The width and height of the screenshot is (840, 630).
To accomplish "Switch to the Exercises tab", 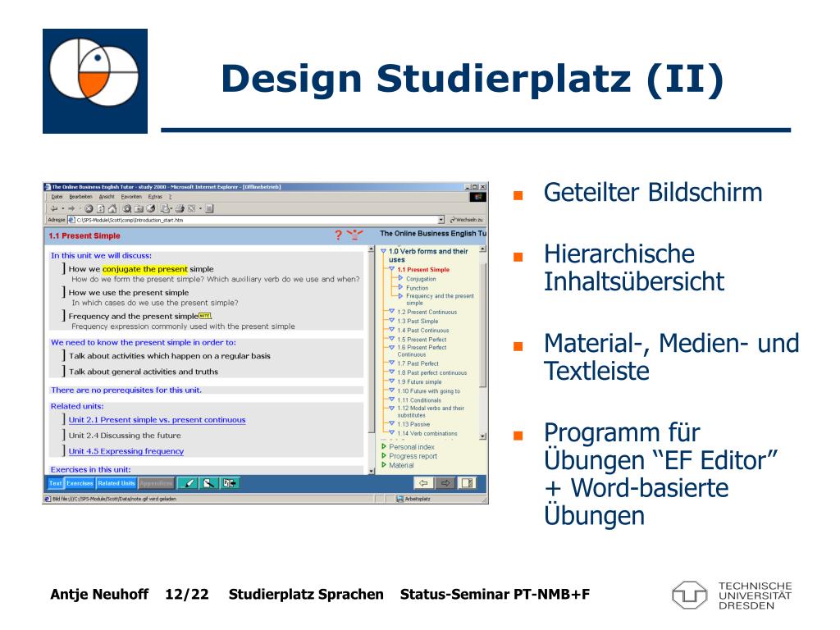I will [80, 483].
